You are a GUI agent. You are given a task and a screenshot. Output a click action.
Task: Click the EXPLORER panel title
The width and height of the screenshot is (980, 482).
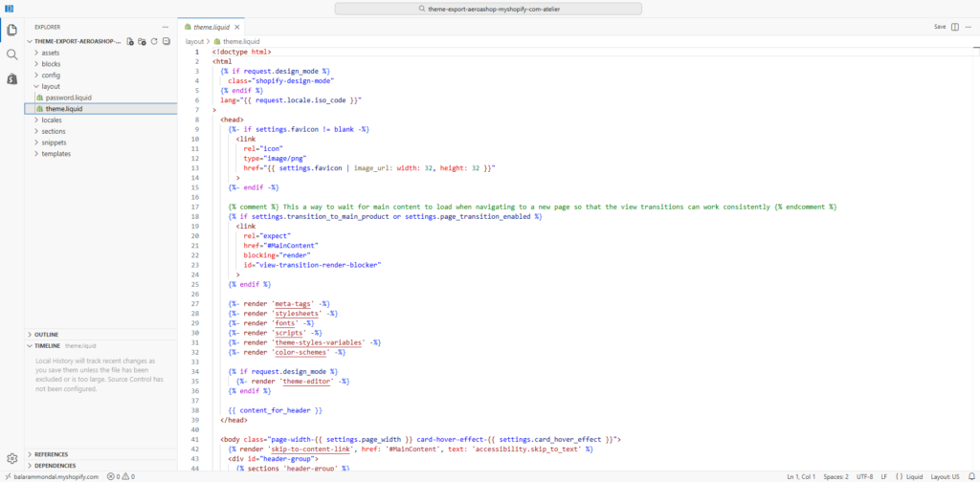coord(48,27)
